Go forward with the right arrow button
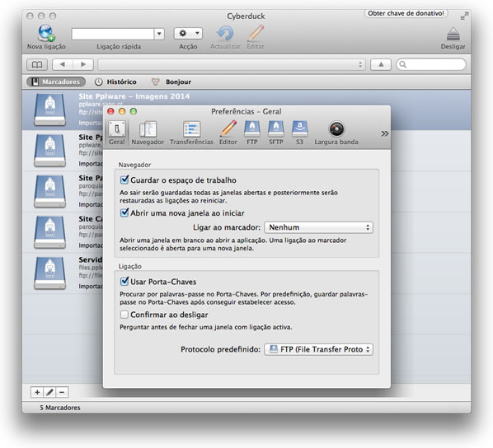493x448 pixels. point(83,64)
